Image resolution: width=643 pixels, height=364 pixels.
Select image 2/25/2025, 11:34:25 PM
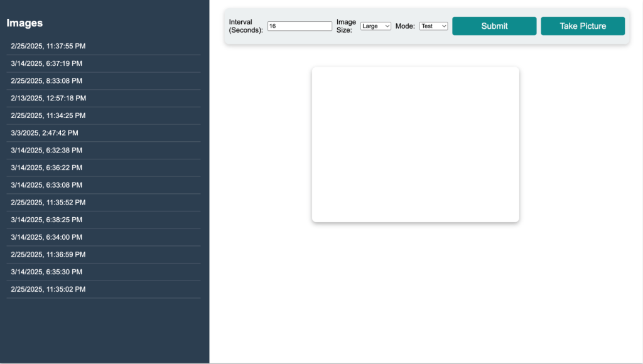pyautogui.click(x=48, y=115)
